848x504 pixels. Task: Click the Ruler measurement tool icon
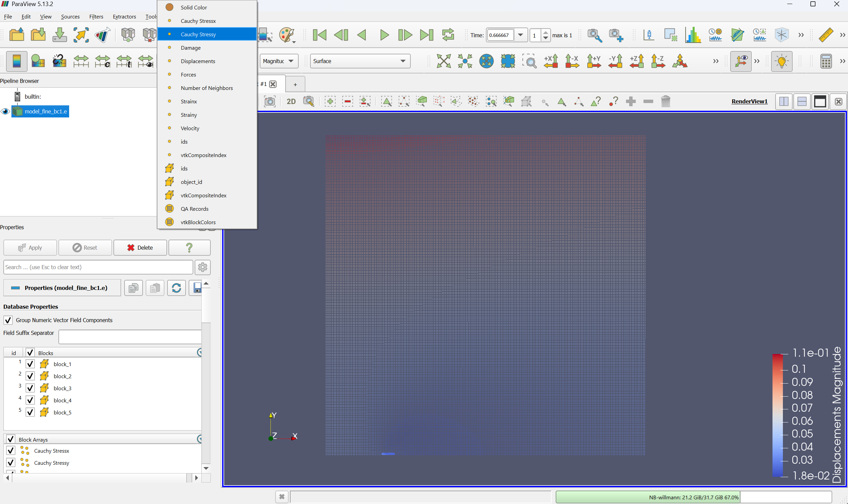click(826, 35)
